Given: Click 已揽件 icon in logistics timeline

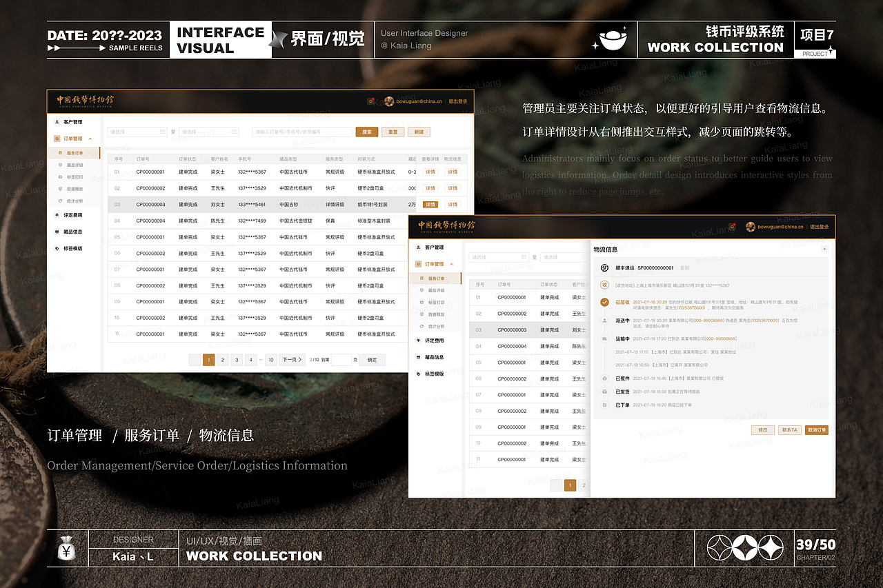Looking at the screenshot, I should point(604,378).
